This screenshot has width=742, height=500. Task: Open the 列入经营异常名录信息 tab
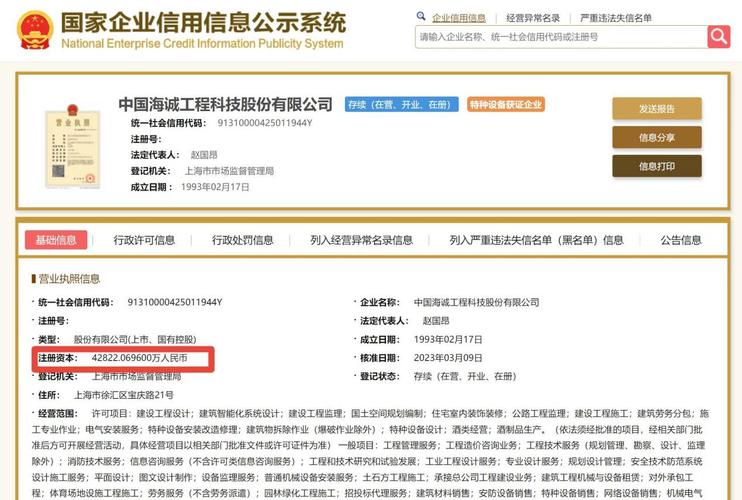coord(361,240)
